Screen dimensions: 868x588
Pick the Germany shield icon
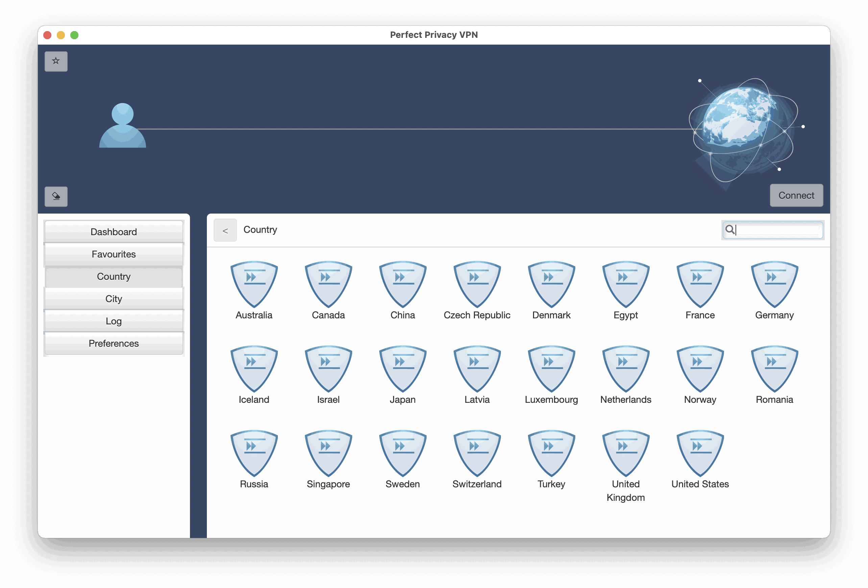click(x=774, y=284)
